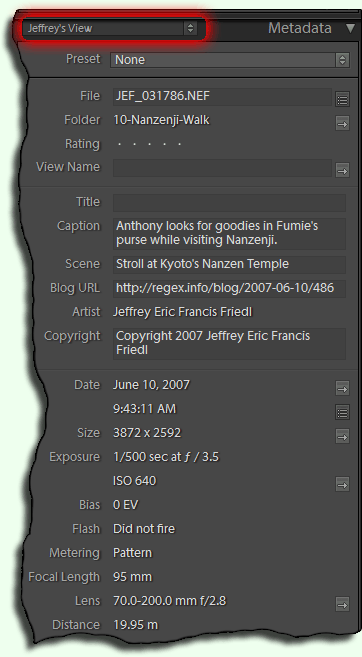Image resolution: width=362 pixels, height=657 pixels.
Task: Click into the empty Title field
Action: pyautogui.click(x=229, y=202)
